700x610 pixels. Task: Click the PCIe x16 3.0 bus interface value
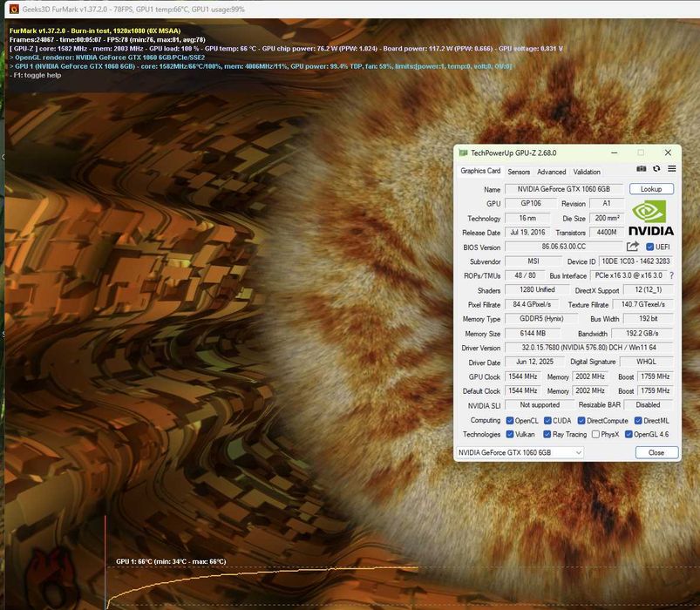(x=629, y=275)
